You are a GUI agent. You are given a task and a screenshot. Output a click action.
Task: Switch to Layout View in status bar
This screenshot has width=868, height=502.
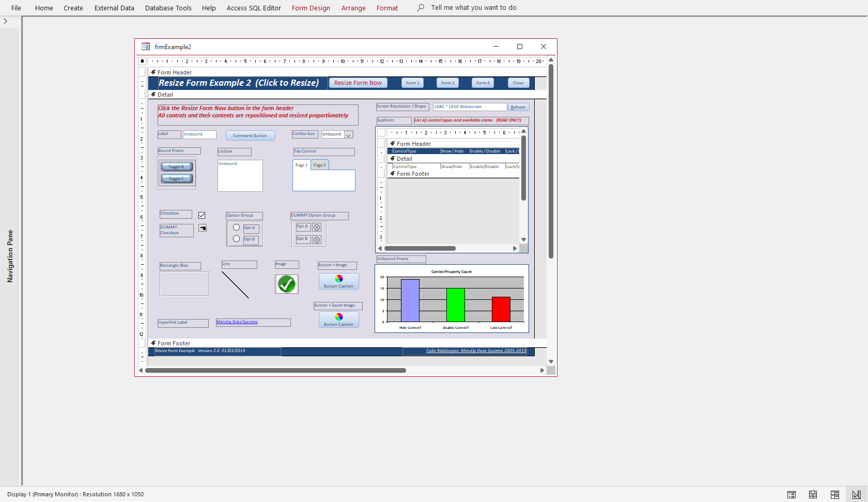835,494
